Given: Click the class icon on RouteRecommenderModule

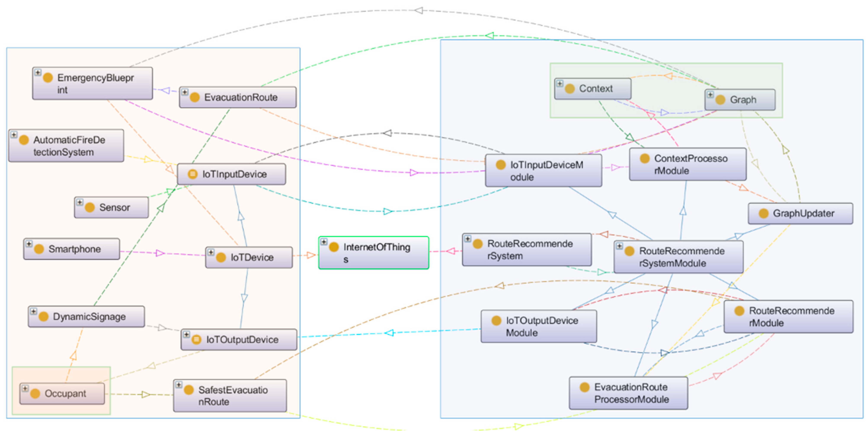Looking at the screenshot, I should point(739,311).
